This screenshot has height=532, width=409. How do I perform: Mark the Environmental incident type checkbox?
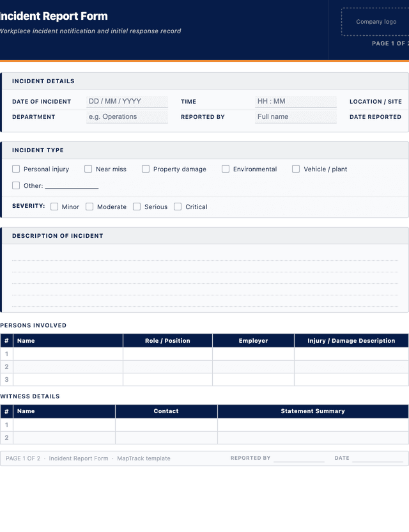(x=226, y=169)
